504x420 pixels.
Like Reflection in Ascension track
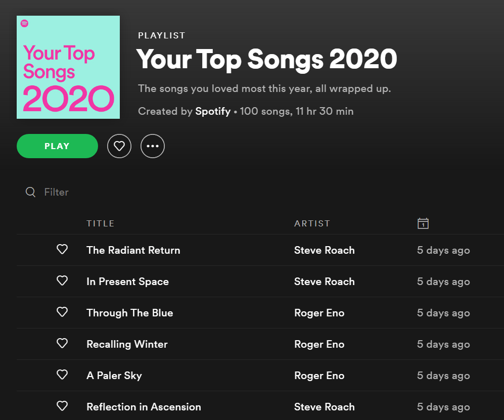(x=62, y=406)
